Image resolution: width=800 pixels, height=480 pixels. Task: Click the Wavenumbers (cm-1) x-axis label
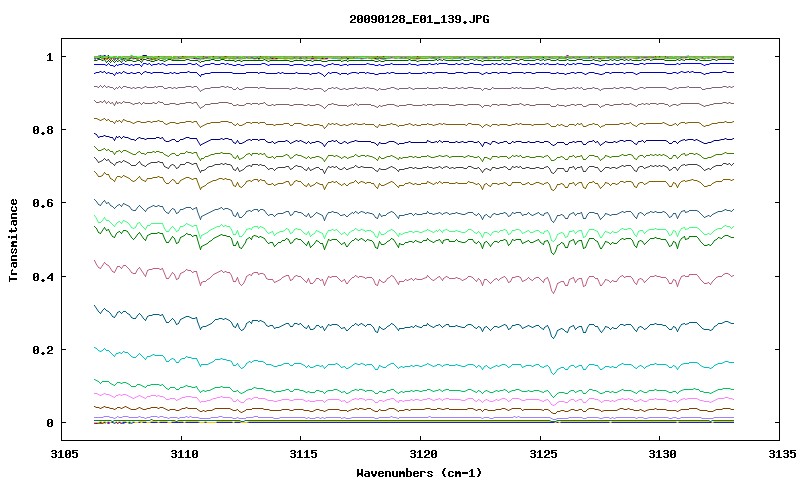(x=419, y=473)
